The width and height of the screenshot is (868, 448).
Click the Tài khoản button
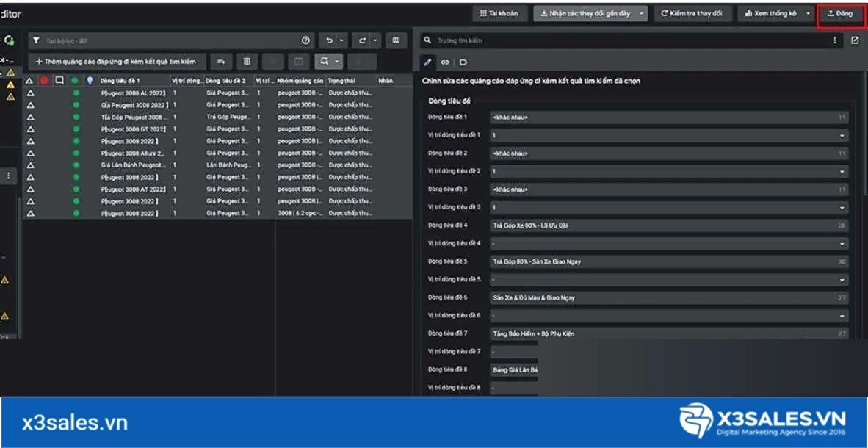(x=499, y=13)
